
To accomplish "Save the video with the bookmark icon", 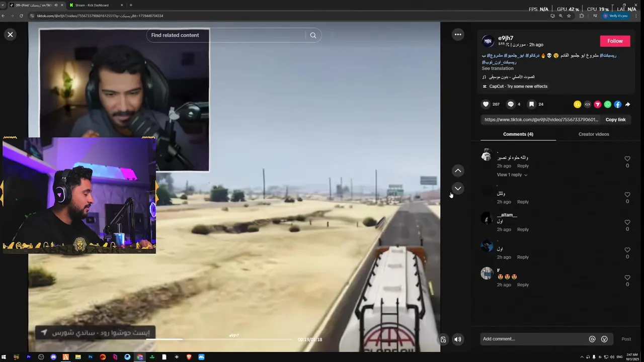I will [531, 104].
